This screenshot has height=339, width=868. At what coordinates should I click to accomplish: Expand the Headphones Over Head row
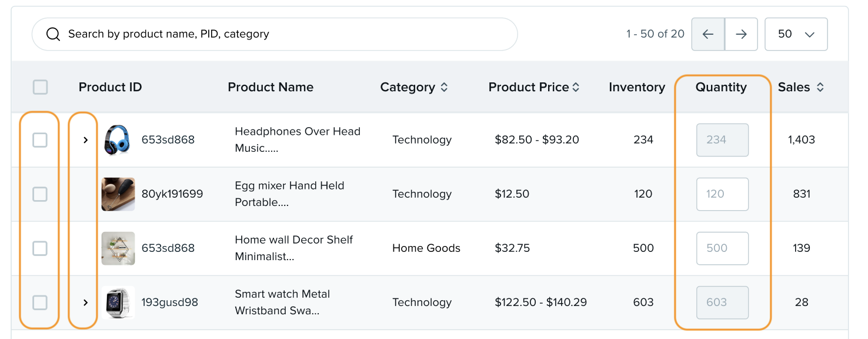click(x=86, y=140)
